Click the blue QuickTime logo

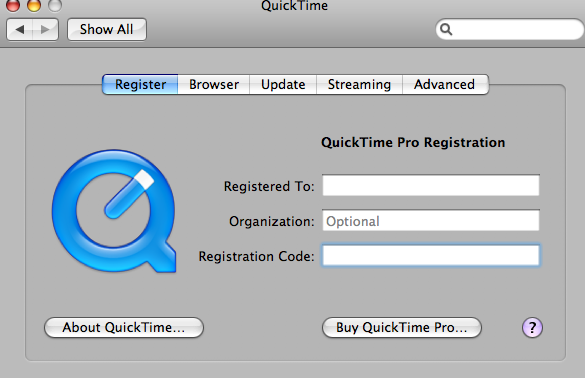114,211
